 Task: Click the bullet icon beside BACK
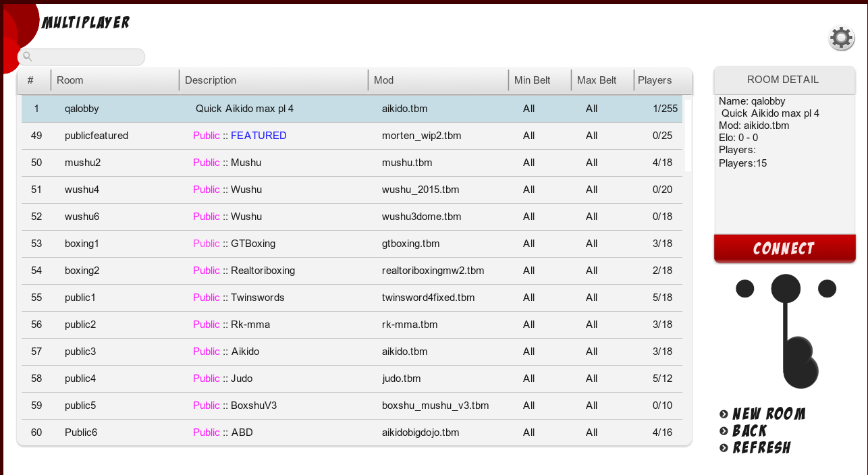pos(724,431)
